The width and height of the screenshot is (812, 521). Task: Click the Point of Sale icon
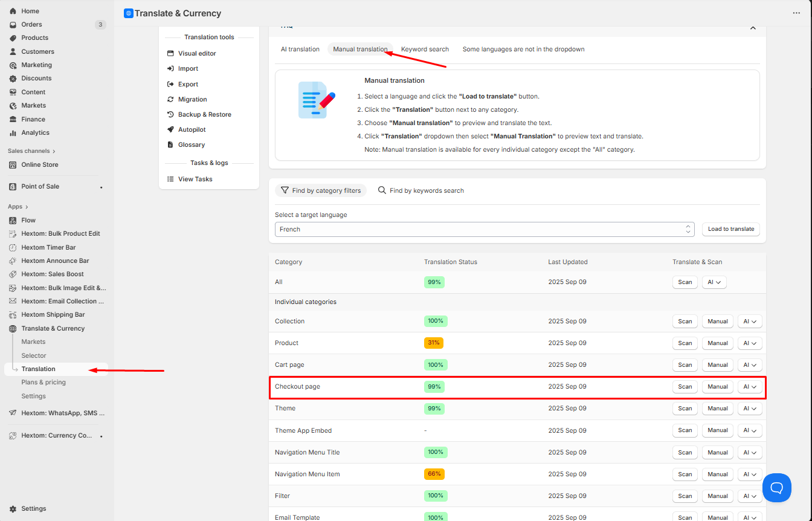(13, 187)
